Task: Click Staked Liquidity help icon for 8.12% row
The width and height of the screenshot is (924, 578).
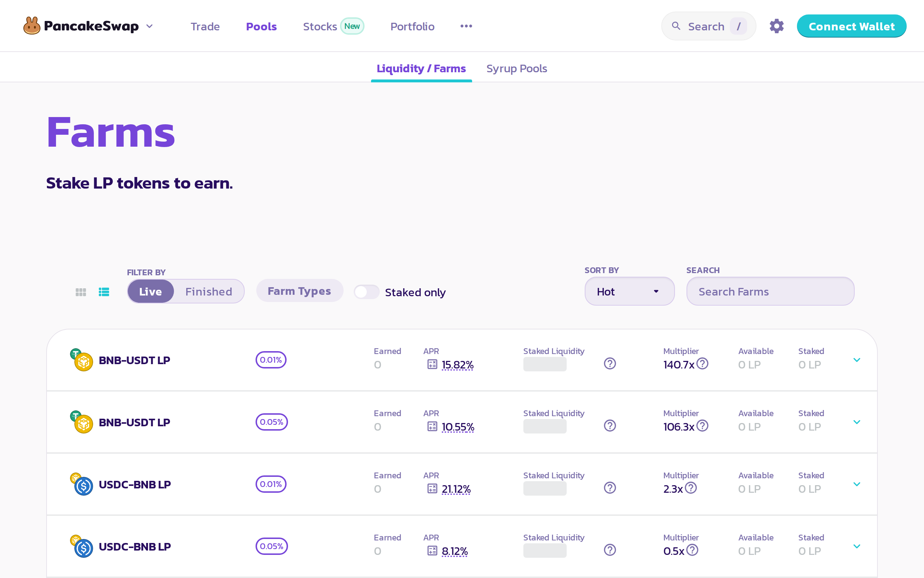Action: (x=610, y=550)
